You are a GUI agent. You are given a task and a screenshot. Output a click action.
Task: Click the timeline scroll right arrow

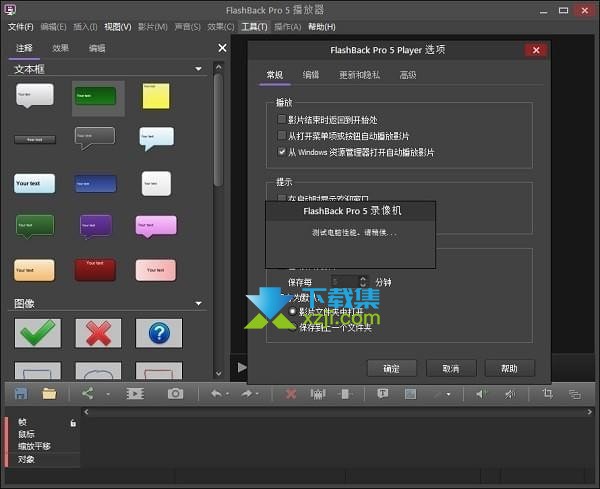pyautogui.click(x=590, y=412)
